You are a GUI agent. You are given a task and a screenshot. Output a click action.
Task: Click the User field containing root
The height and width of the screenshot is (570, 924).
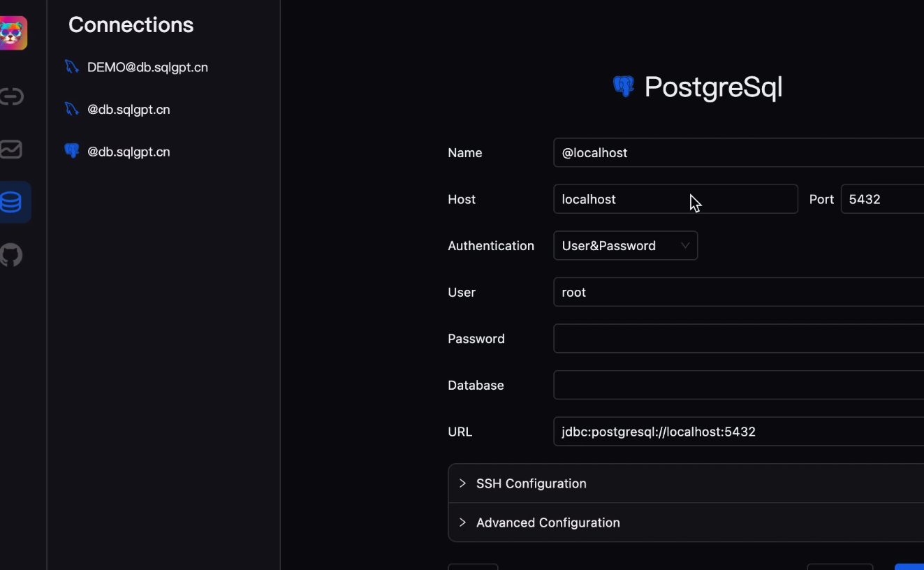coord(738,292)
